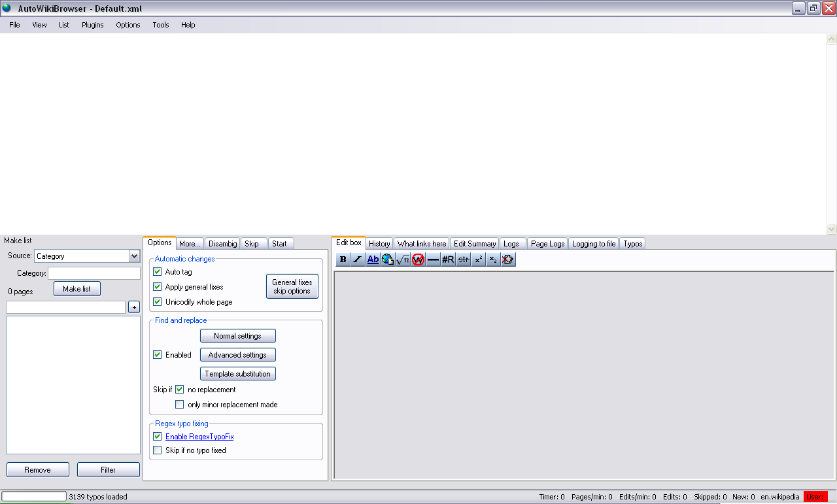
Task: Click the Make list button
Action: coord(77,289)
